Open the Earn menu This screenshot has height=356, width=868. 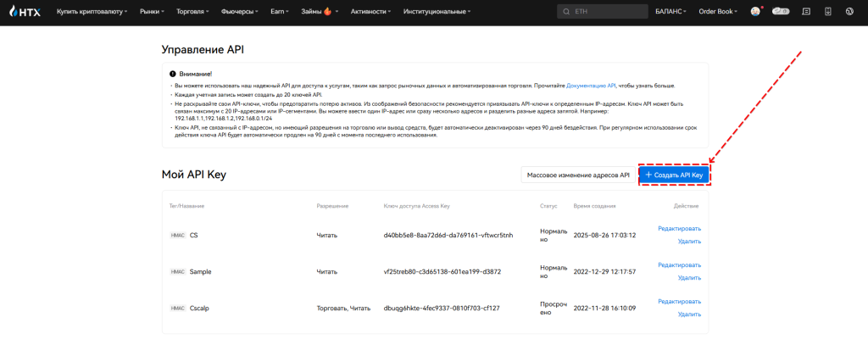(281, 12)
